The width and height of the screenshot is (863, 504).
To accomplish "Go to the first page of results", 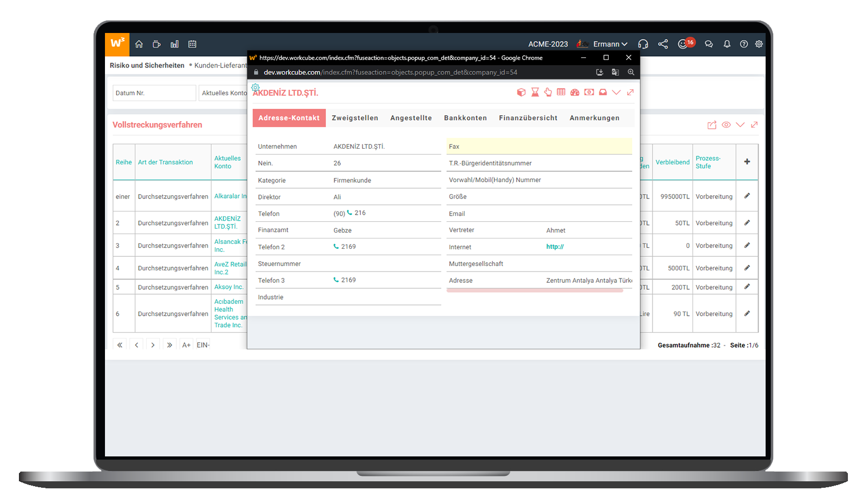I will pyautogui.click(x=120, y=345).
